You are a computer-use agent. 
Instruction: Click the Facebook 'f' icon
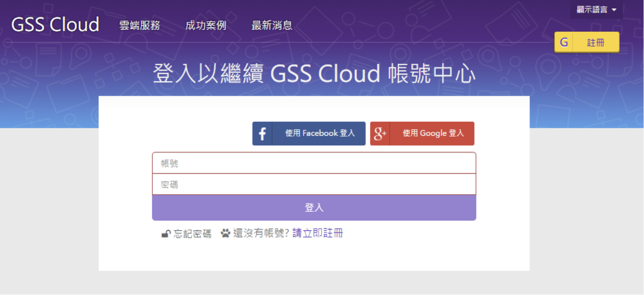262,134
